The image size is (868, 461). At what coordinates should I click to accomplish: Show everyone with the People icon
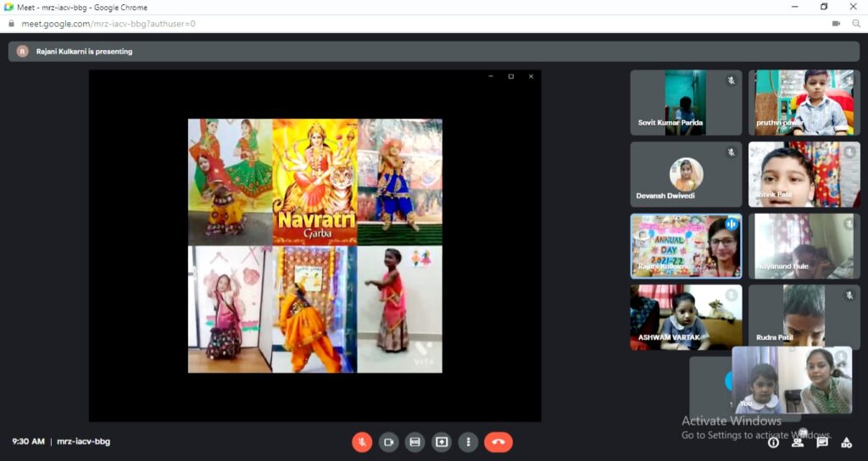[798, 441]
